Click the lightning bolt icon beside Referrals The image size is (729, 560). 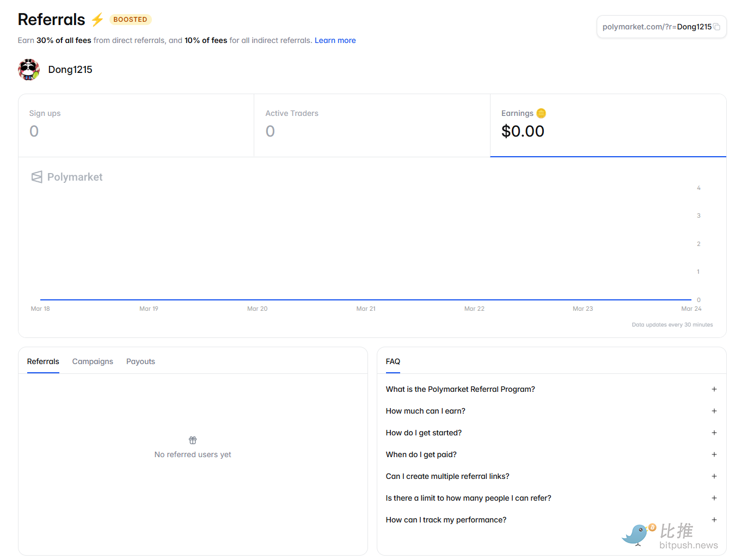pyautogui.click(x=97, y=20)
